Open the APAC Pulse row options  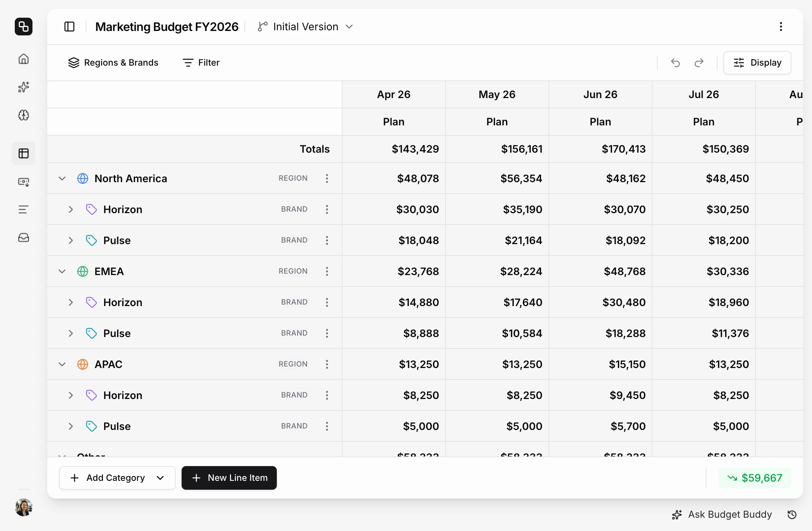click(x=327, y=426)
